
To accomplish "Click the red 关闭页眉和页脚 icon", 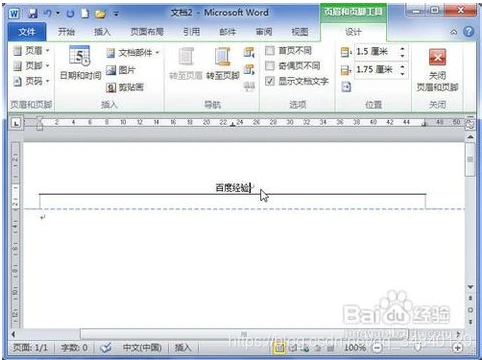I will (x=438, y=58).
